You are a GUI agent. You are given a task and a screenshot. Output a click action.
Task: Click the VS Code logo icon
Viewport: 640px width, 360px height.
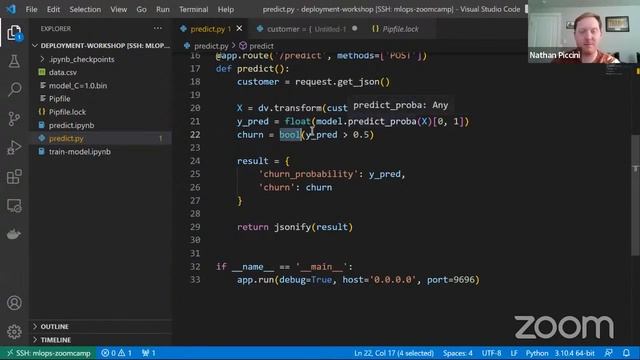(11, 9)
